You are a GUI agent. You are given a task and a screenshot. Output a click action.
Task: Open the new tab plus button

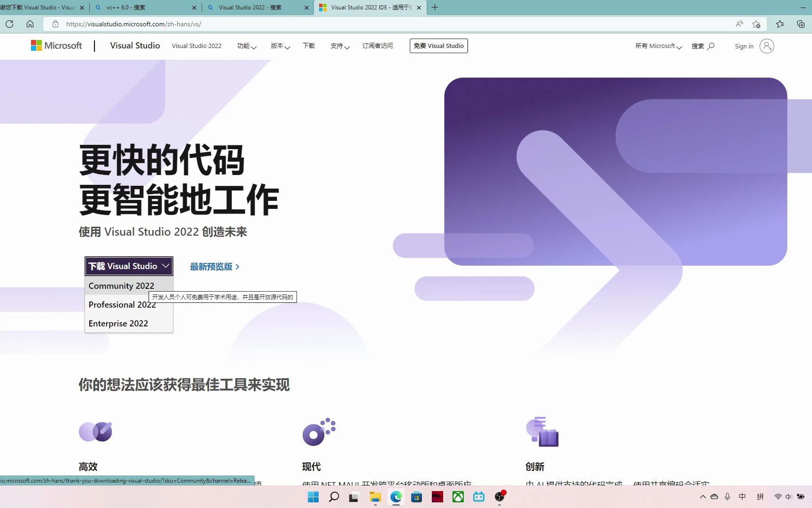pos(435,8)
